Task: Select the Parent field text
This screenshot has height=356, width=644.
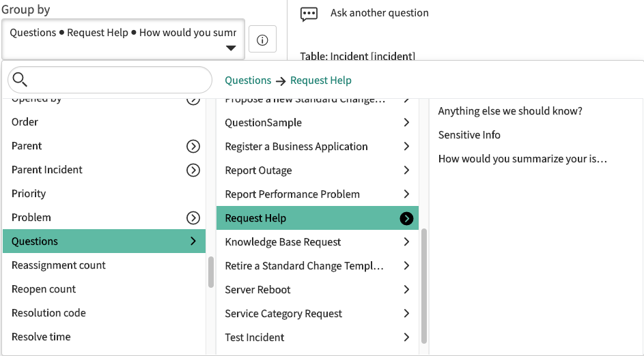Action: tap(27, 145)
